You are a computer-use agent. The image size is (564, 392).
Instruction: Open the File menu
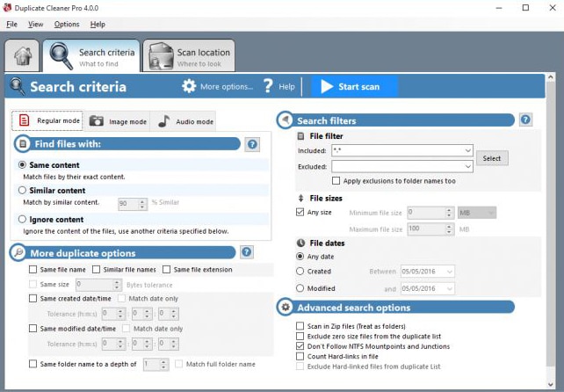pos(12,24)
